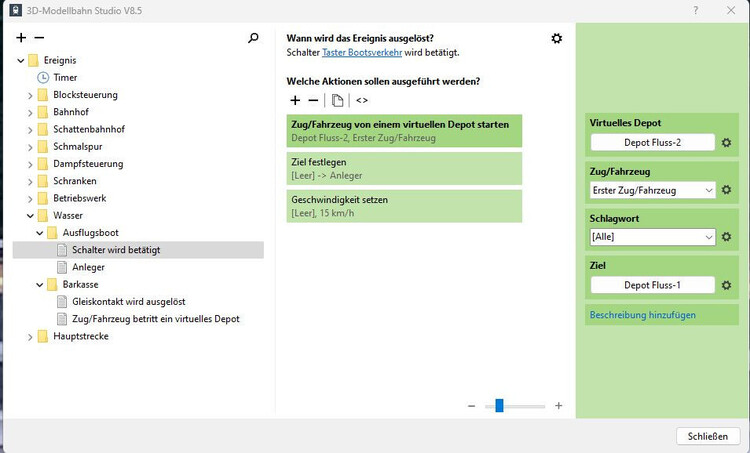Viewport: 750px width, 453px height.
Task: Open event settings gear icon
Action: tap(557, 38)
